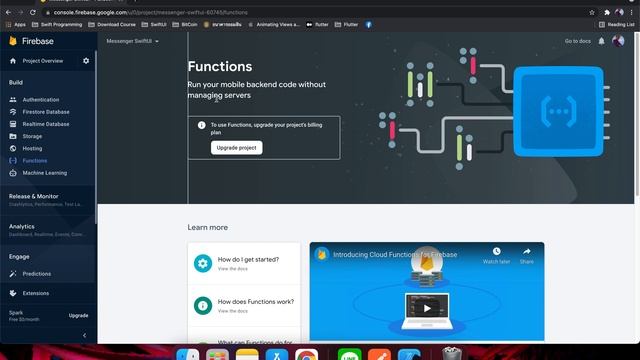
Task: Click Apps shortcut in bookmarks bar
Action: (16, 24)
